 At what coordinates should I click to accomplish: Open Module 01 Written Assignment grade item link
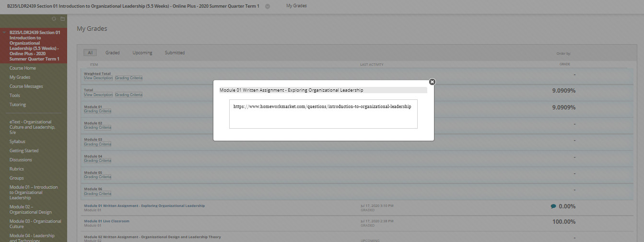[144, 206]
